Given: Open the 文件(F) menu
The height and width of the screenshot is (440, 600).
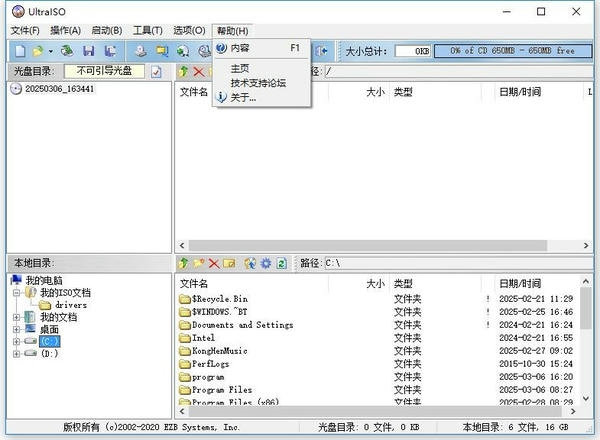Looking at the screenshot, I should [x=25, y=31].
